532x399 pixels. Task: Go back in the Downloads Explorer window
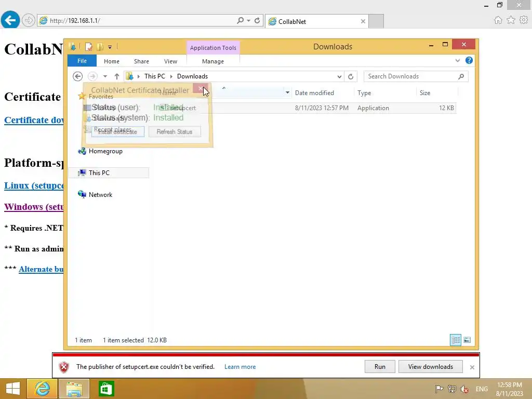[78, 76]
